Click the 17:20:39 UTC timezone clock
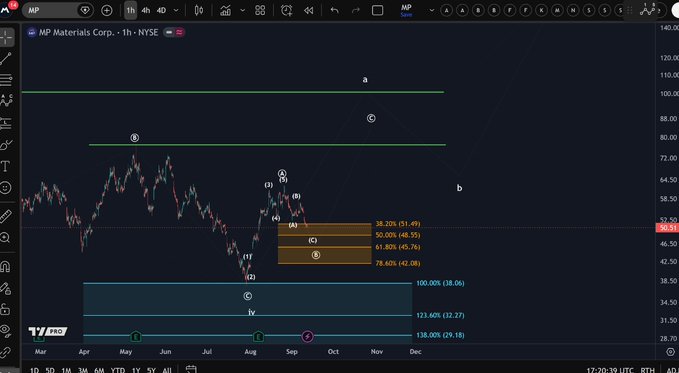Viewport: 679px width, 373px height. tap(610, 370)
